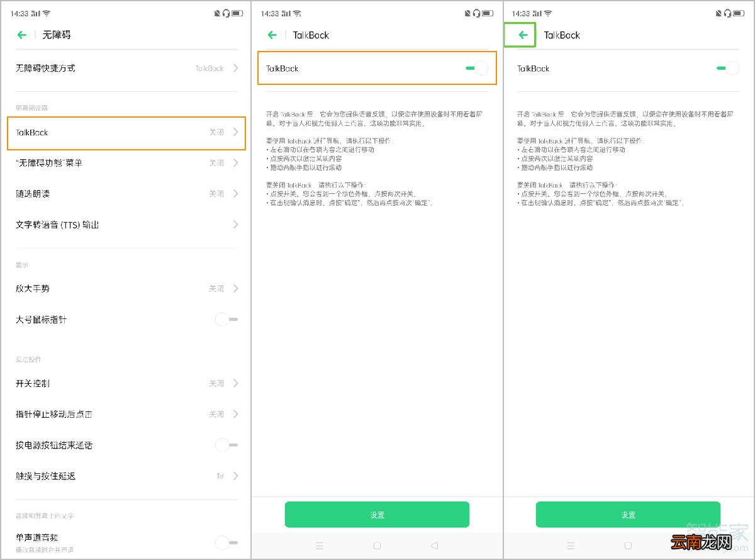Tap recent-apps menu icon in right screen navigation bar
Viewport: 755px width, 560px height.
(571, 546)
